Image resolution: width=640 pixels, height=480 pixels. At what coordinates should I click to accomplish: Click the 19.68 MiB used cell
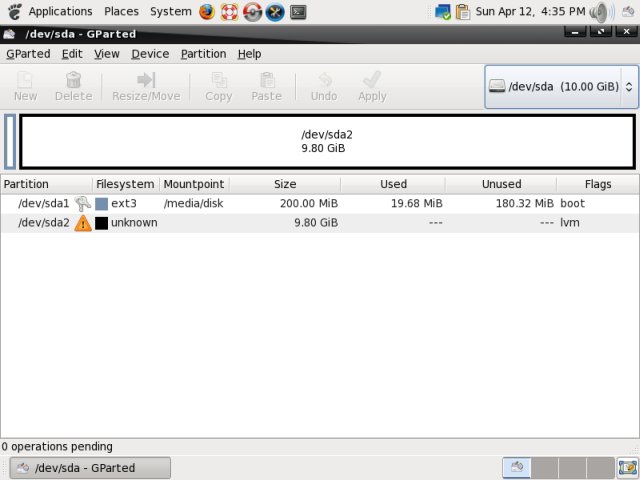(x=417, y=203)
